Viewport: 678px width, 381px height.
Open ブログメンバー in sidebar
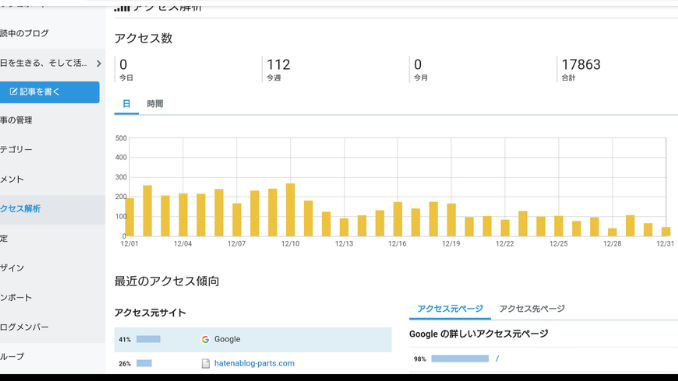click(x=25, y=327)
